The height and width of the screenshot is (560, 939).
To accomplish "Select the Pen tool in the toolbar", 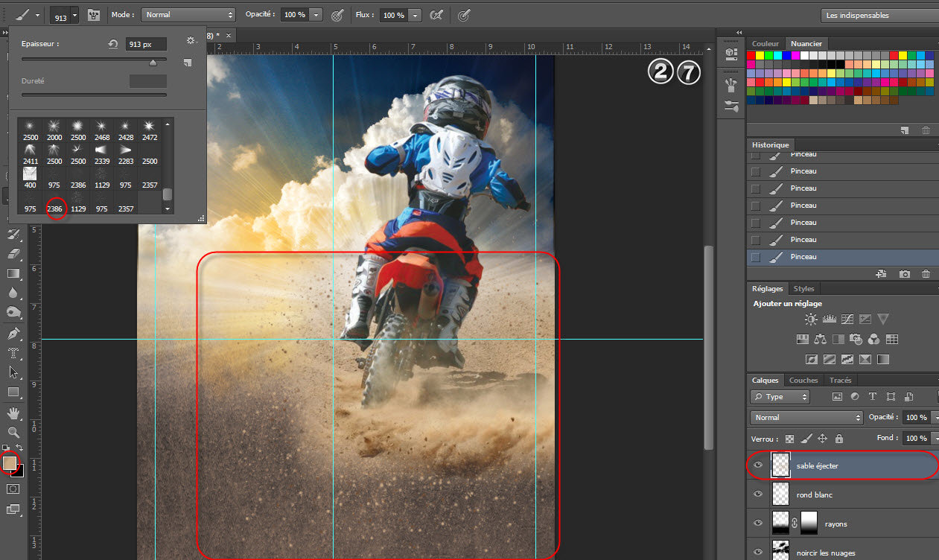I will coord(13,333).
